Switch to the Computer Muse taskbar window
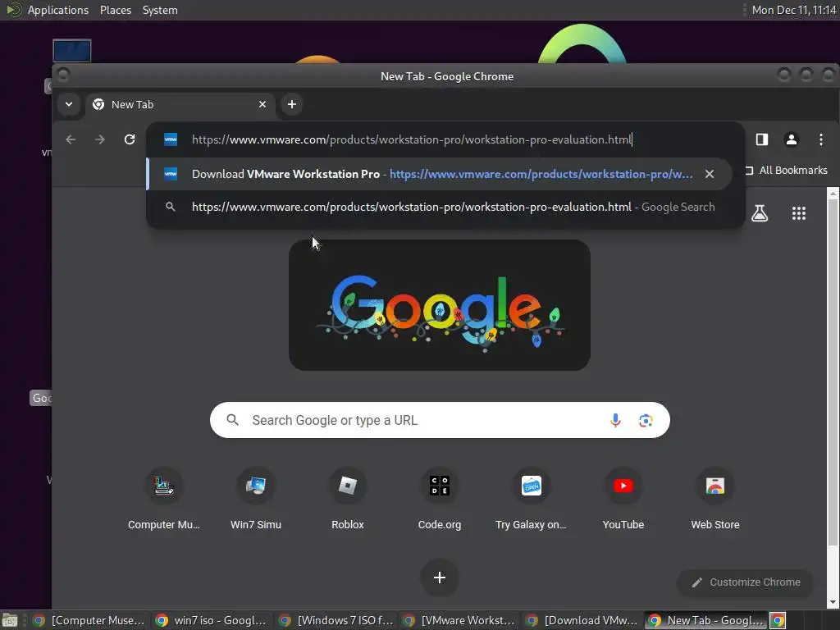 [88, 620]
